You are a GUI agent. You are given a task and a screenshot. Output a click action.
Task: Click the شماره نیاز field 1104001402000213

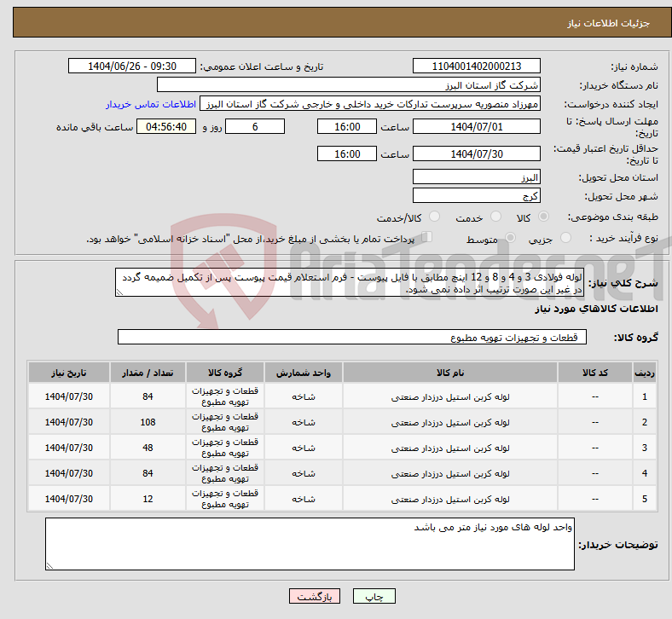(476, 66)
